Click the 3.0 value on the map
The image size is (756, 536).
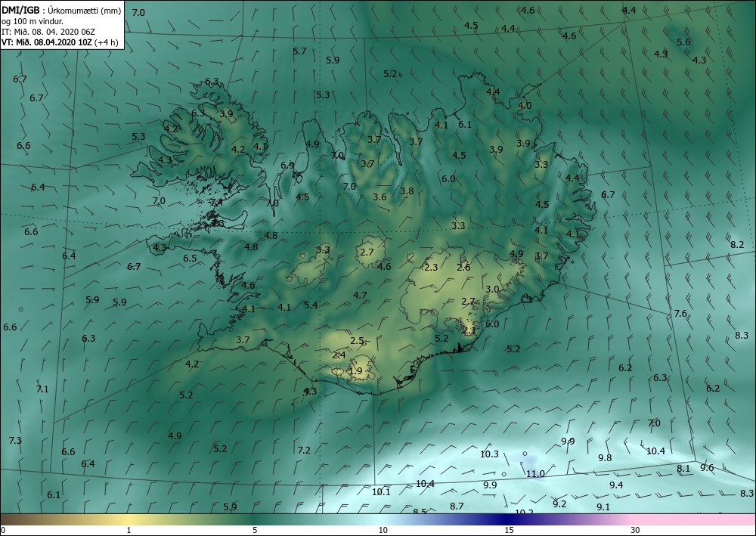pyautogui.click(x=492, y=290)
